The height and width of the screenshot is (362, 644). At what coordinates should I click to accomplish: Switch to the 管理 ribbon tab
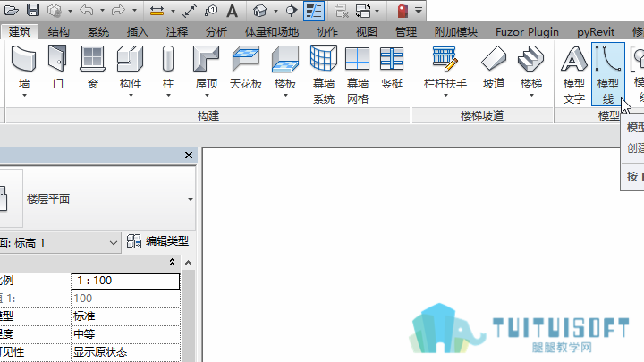pos(406,32)
